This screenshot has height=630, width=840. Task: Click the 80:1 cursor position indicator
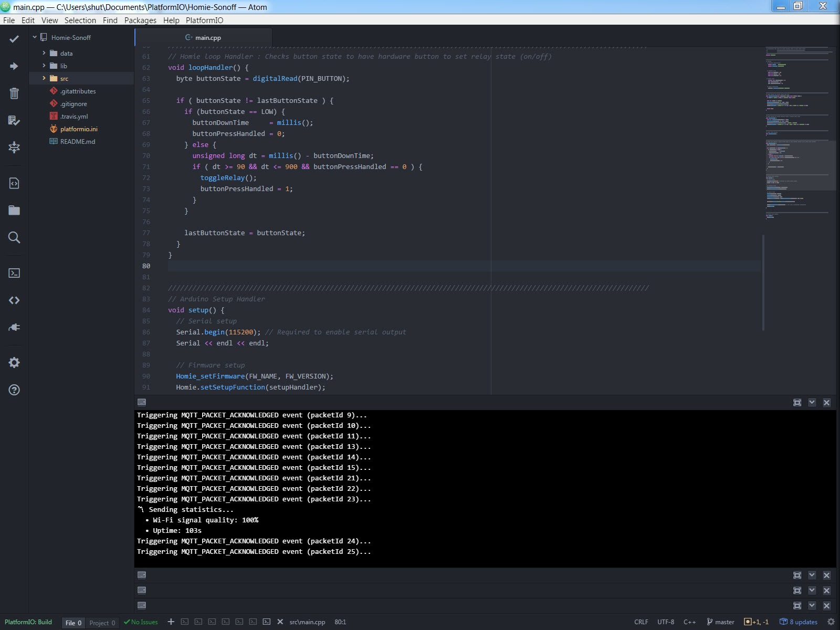tap(340, 622)
